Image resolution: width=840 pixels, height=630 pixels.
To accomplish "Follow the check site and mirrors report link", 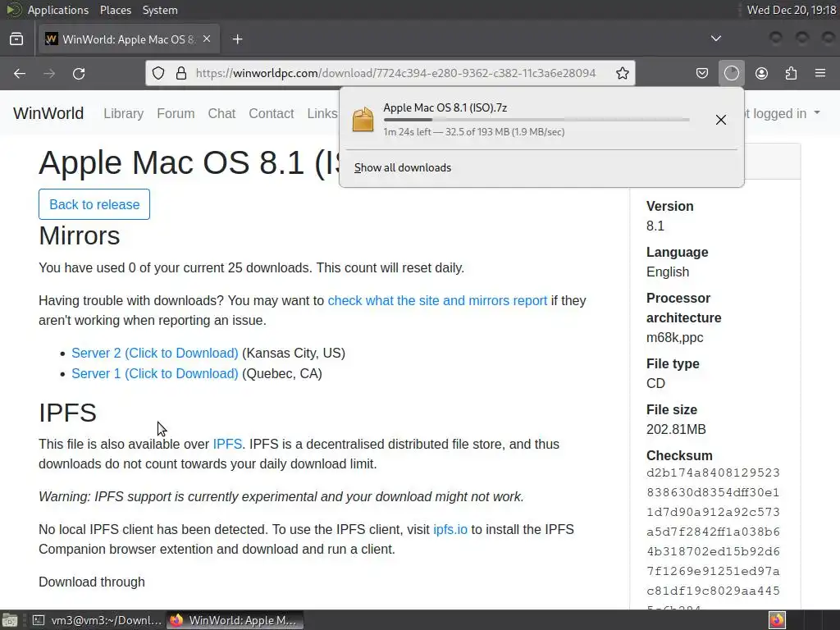I will pos(437,300).
